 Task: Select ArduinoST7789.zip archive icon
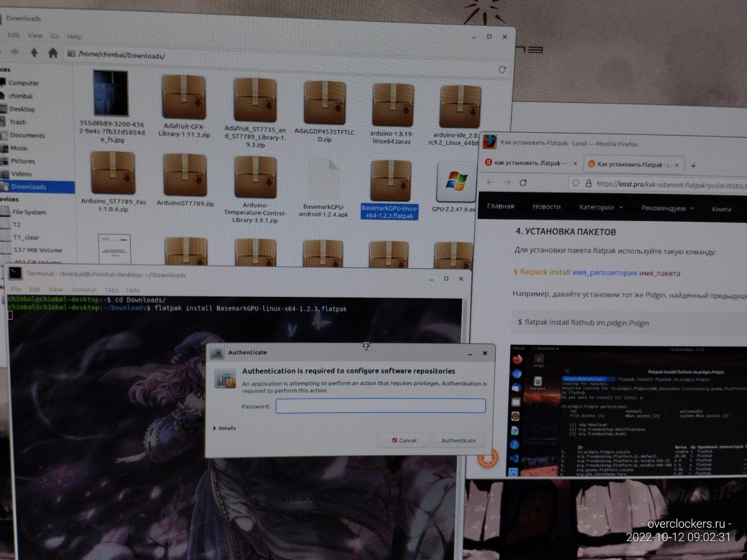pos(185,175)
